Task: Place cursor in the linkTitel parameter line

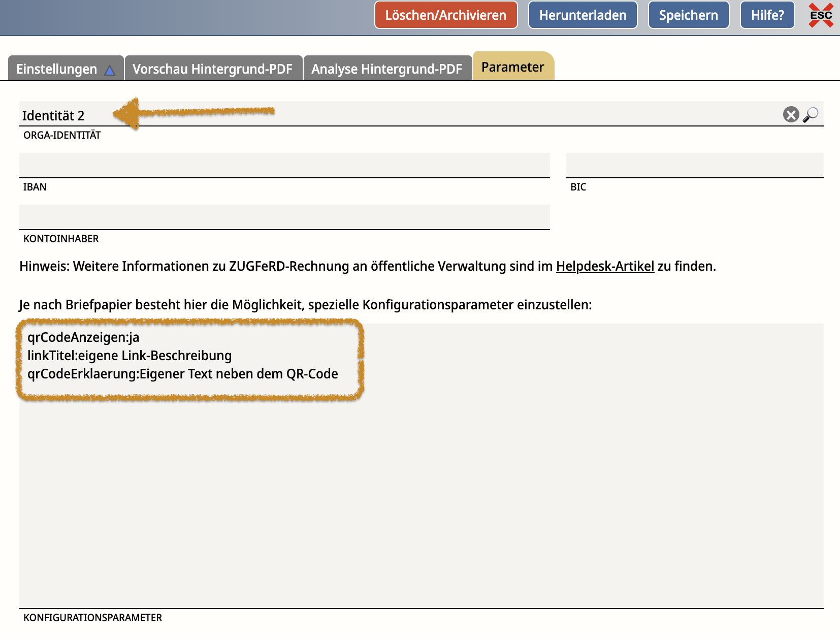Action: coord(130,356)
